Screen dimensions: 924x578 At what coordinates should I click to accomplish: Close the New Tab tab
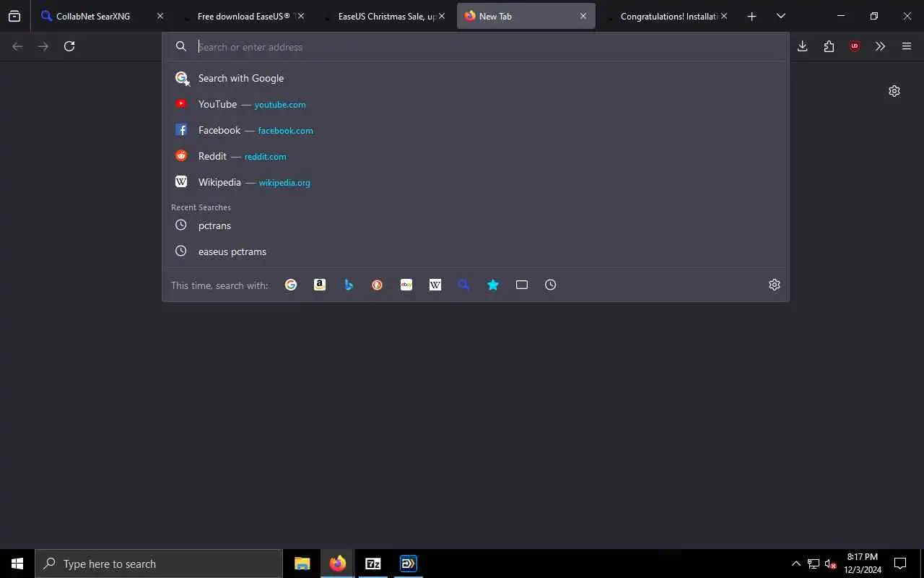[x=583, y=16]
